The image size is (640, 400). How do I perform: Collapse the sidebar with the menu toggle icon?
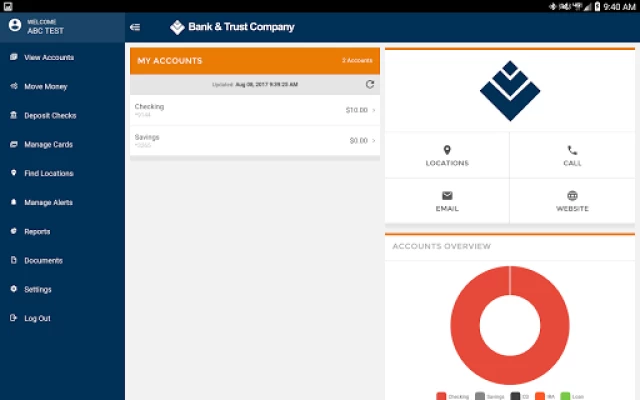(x=135, y=27)
